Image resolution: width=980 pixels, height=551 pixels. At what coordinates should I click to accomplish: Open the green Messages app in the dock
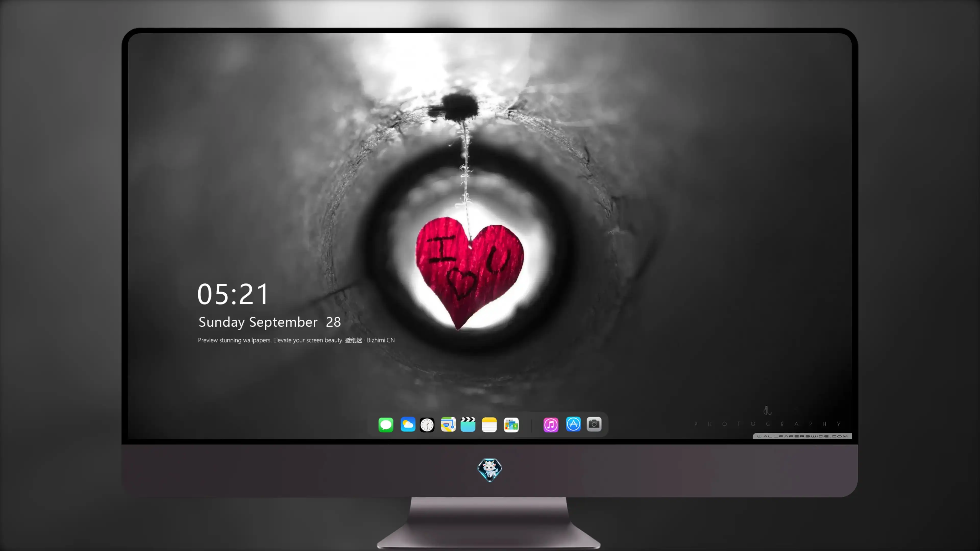(386, 424)
